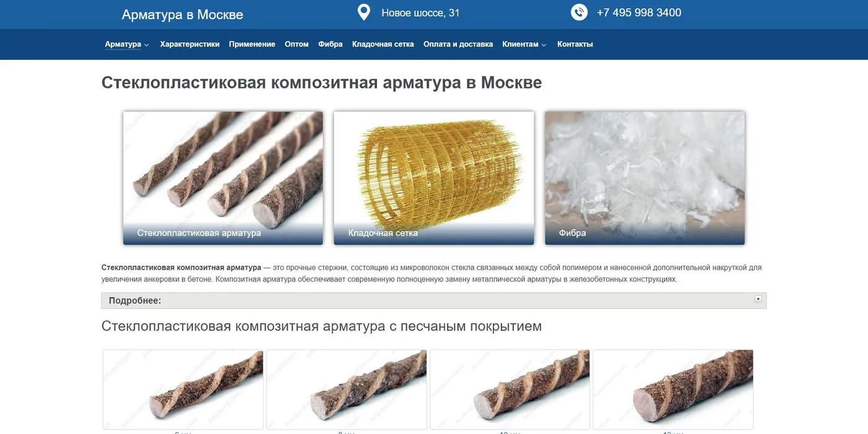Select the fourth, thickest rebar thumbnail
The image size is (868, 434).
pyautogui.click(x=673, y=389)
